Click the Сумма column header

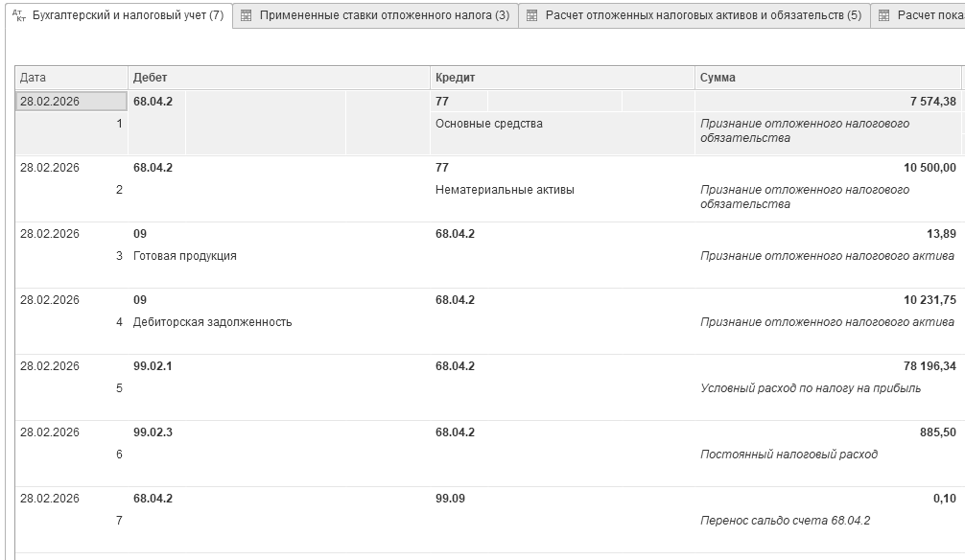pyautogui.click(x=827, y=78)
